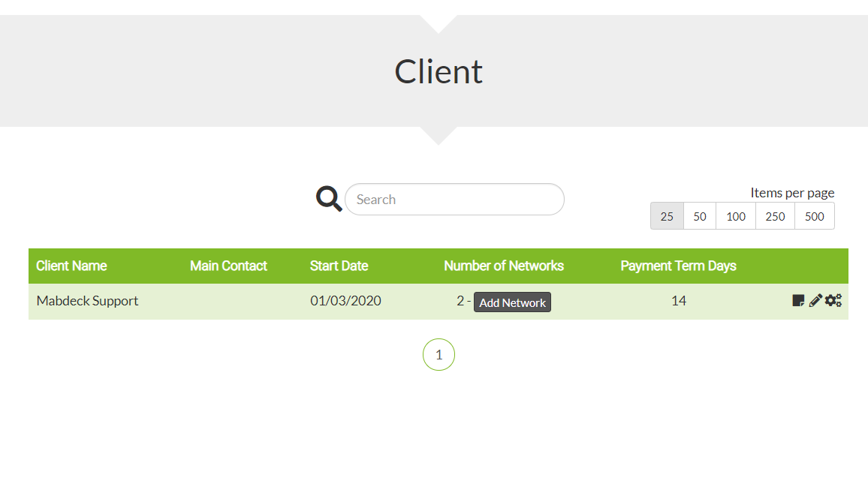This screenshot has height=487, width=868.
Task: Open the gears settings icon for Mabdeck Support
Action: click(x=833, y=300)
